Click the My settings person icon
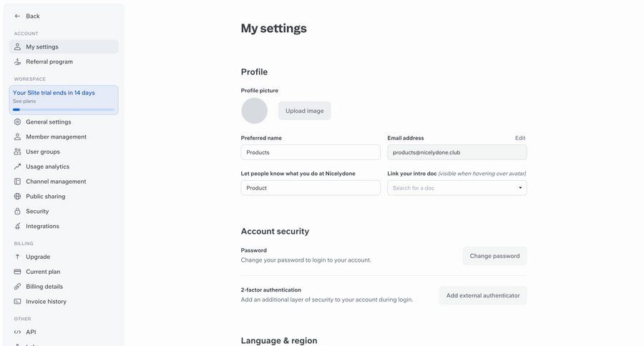This screenshot has width=644, height=346. 18,46
